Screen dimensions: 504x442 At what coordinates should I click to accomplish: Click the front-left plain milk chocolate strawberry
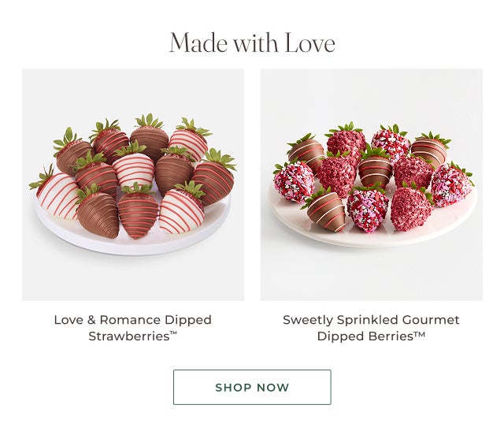pos(99,214)
